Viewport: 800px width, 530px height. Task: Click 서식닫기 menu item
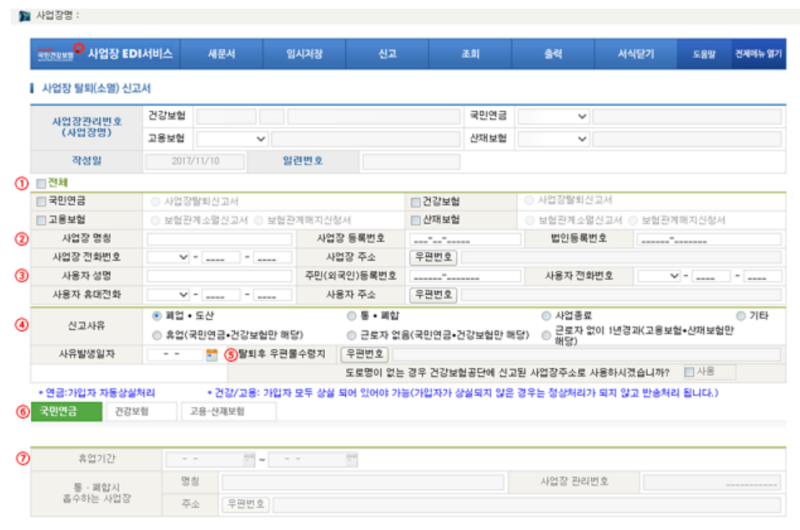click(x=636, y=54)
